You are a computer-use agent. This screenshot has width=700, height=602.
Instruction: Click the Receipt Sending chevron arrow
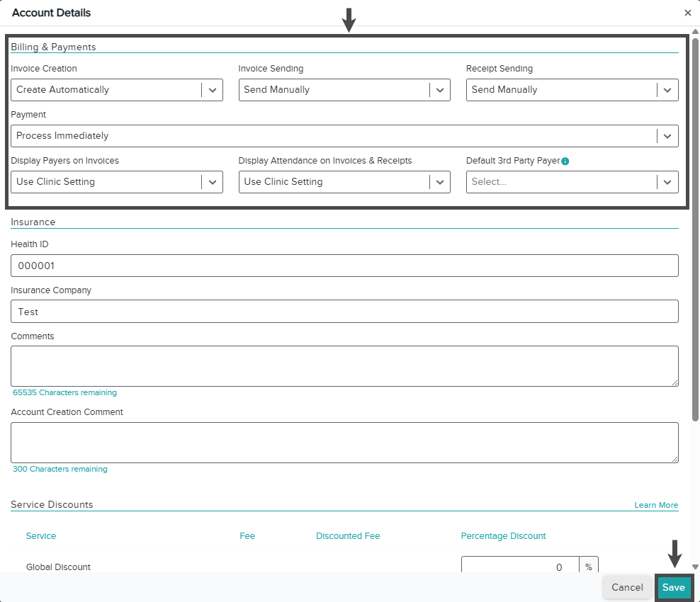click(667, 90)
